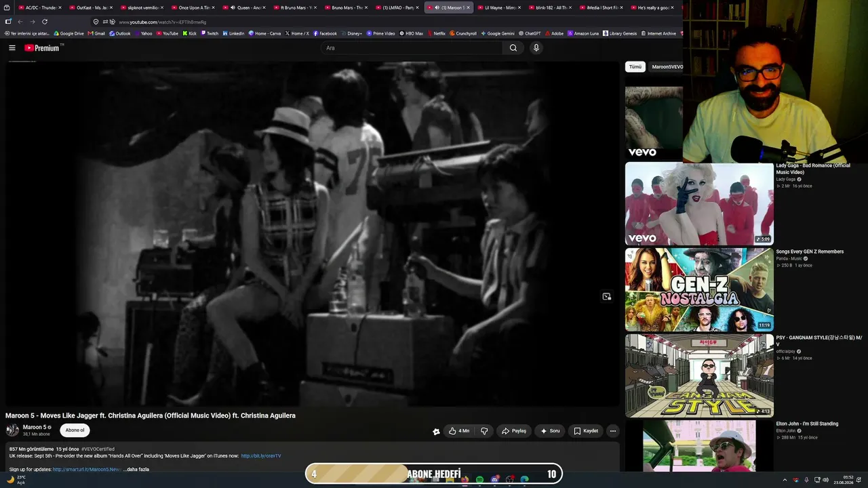868x488 pixels.
Task: Go to YouTube Premium home logo
Action: tap(43, 48)
